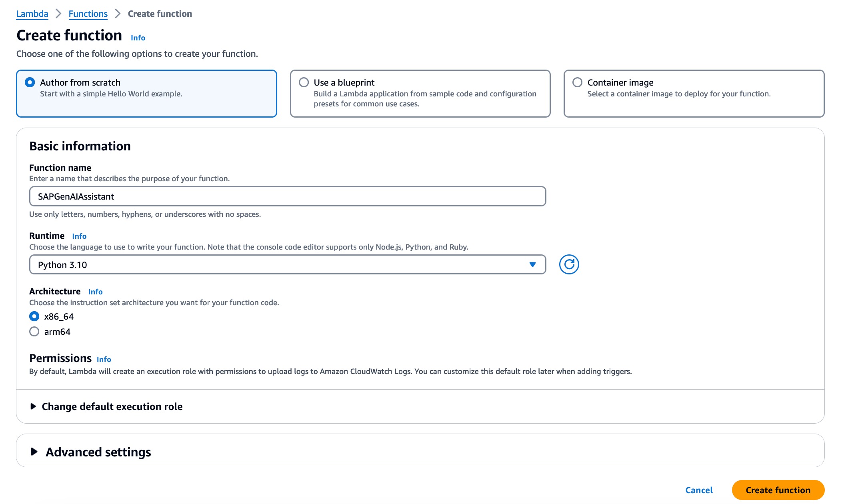
Task: Click the Advanced settings disclosure triangle
Action: [34, 452]
